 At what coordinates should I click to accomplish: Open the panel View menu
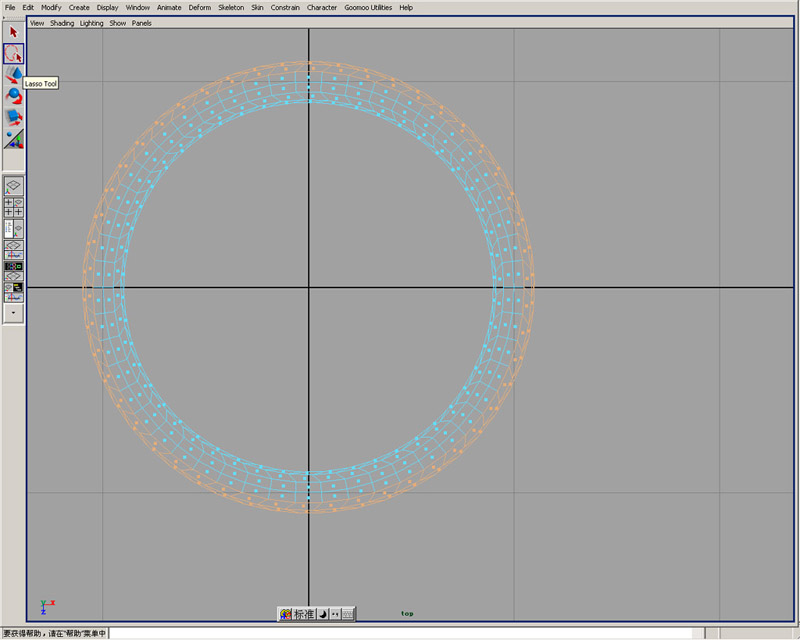coord(37,23)
